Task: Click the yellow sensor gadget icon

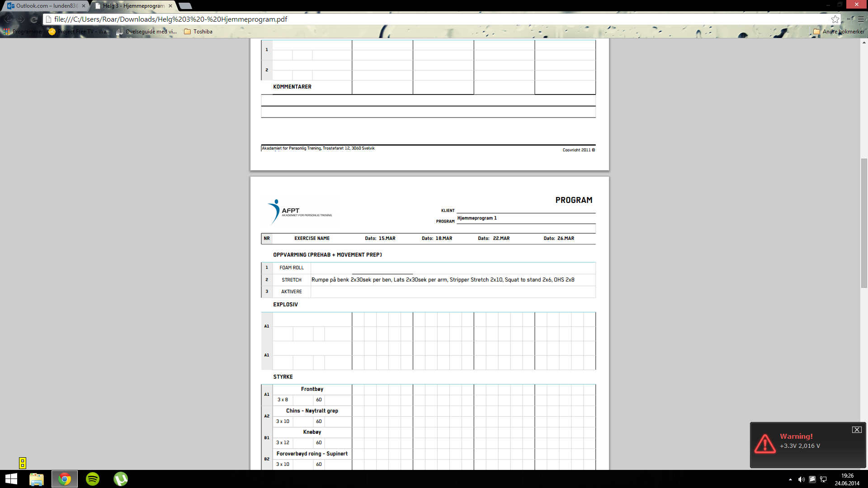Action: 23,463
